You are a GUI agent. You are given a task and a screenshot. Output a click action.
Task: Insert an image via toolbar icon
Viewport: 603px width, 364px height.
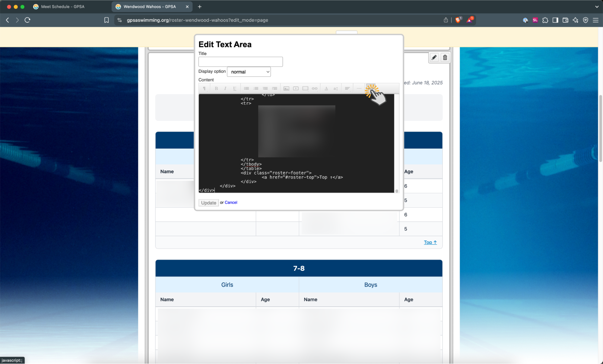point(286,89)
